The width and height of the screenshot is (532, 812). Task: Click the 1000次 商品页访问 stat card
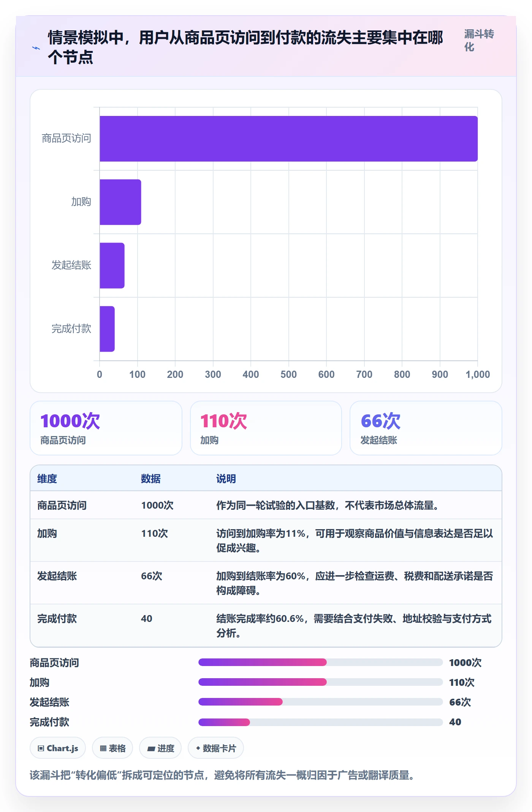point(106,428)
